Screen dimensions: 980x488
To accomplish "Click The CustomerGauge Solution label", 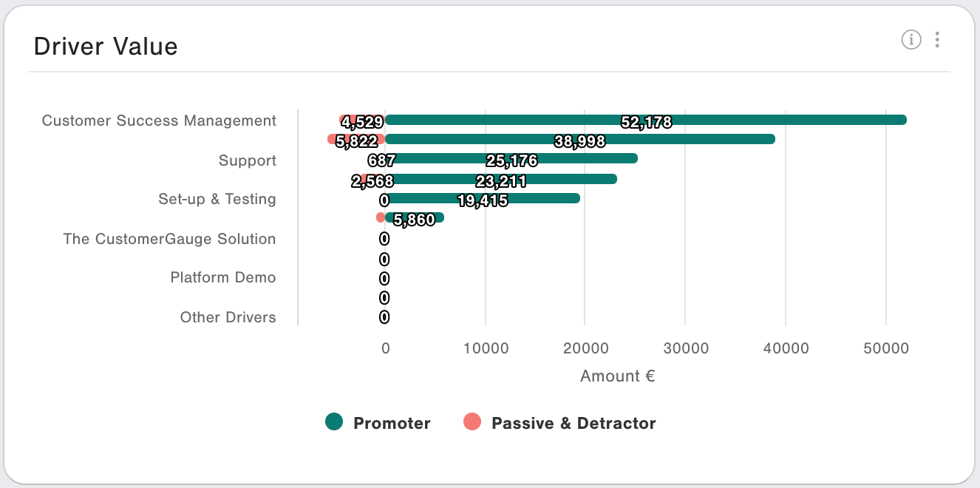I will click(170, 239).
